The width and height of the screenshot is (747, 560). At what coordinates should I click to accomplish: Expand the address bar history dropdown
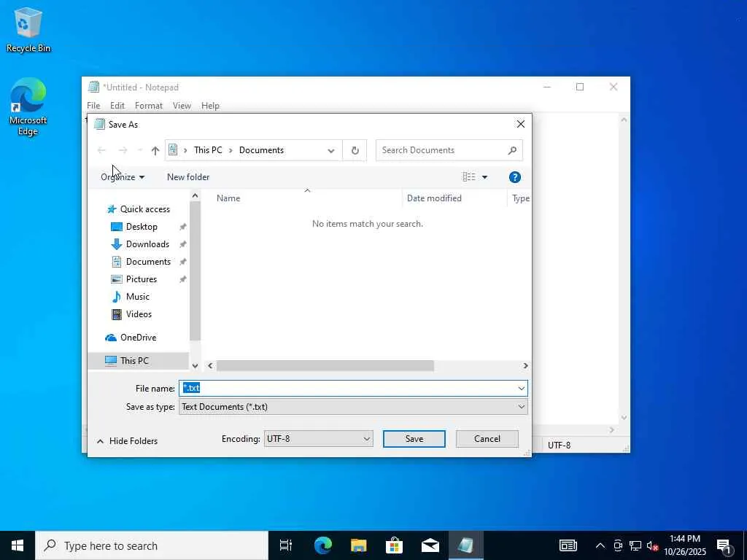pyautogui.click(x=330, y=150)
